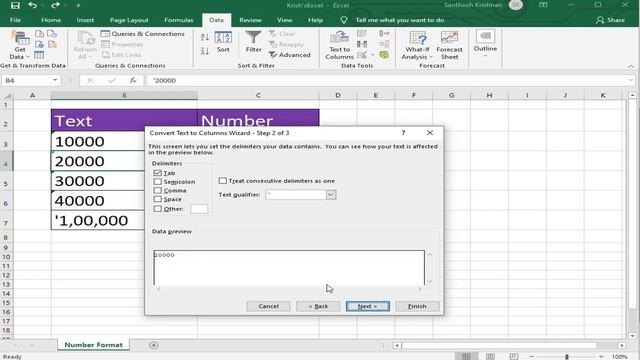Click the Back button in wizard
This screenshot has height=360, width=640.
[x=318, y=306]
